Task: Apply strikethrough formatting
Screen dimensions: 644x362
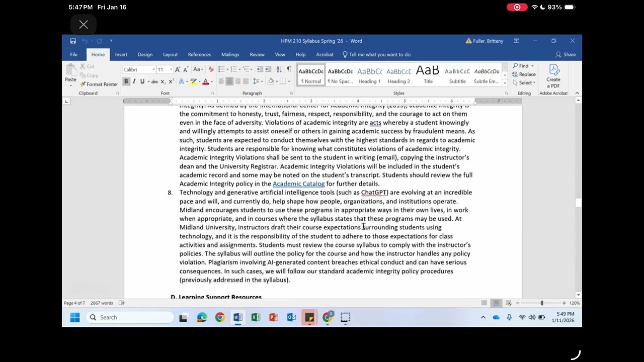Action: tap(155, 81)
